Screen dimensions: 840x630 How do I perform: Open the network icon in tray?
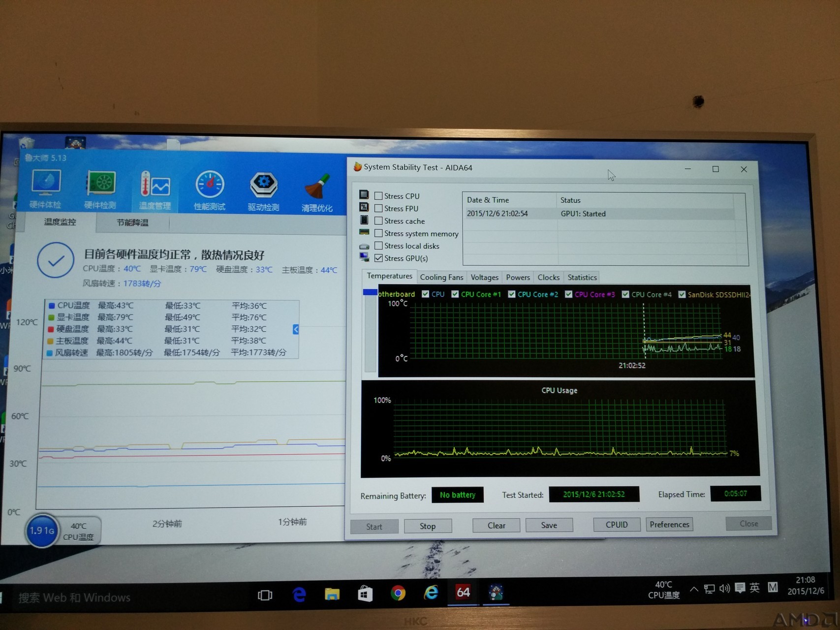(x=709, y=589)
